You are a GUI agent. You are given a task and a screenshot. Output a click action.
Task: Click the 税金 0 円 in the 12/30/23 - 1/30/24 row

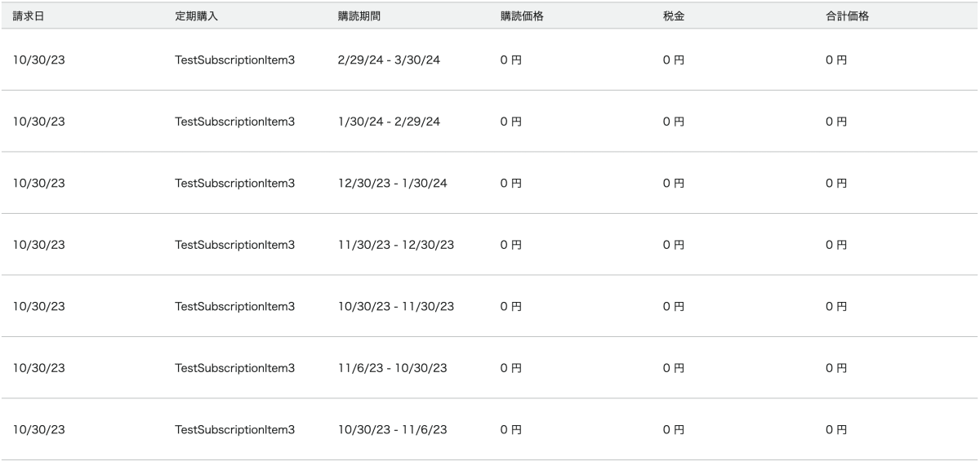click(x=674, y=183)
